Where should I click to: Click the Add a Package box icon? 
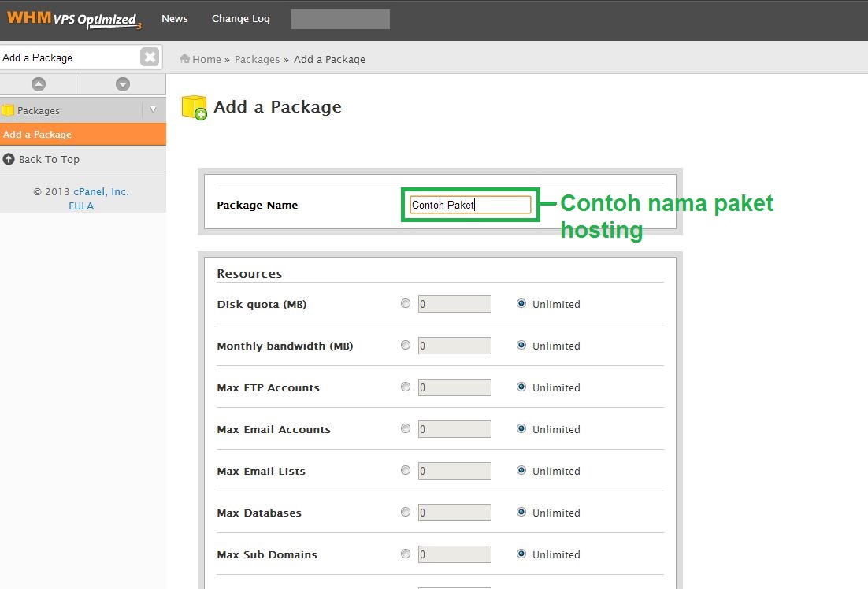pyautogui.click(x=194, y=108)
